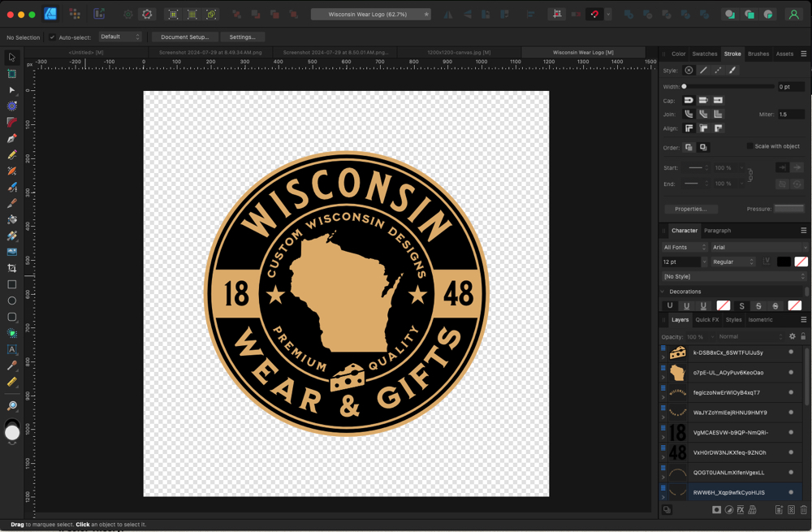Viewport: 812px width, 532px height.
Task: Click the Document Setup button
Action: point(184,37)
